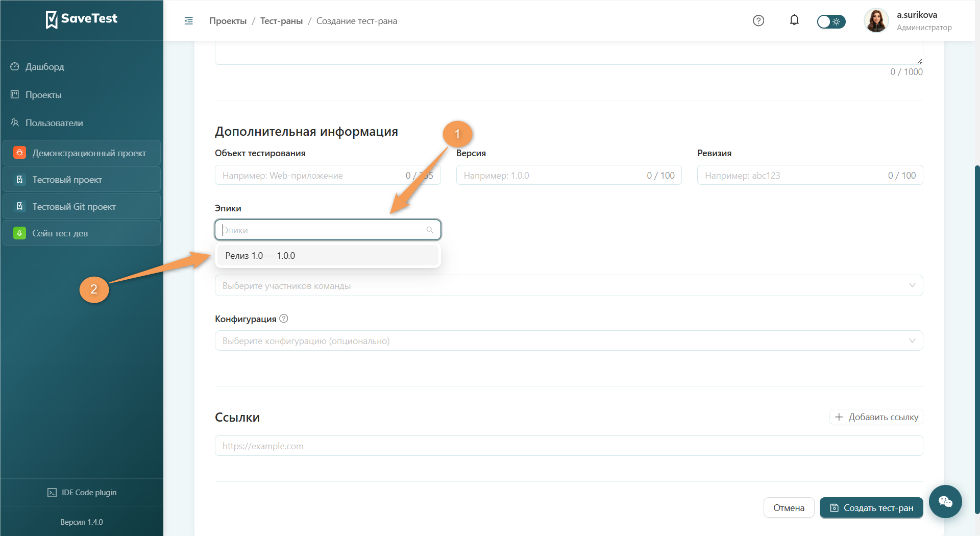Click the Дашборд icon in sidebar
The height and width of the screenshot is (536, 980).
tap(15, 66)
